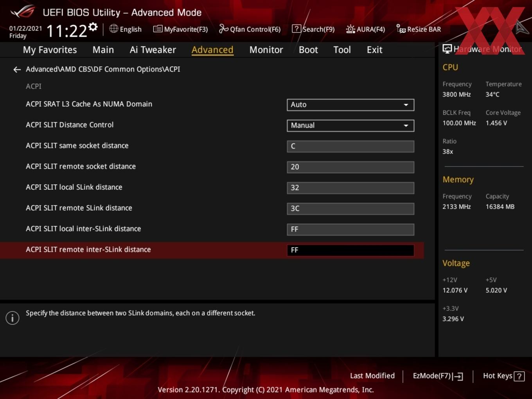Select ACPI SLIT same socket distance label

[77, 146]
